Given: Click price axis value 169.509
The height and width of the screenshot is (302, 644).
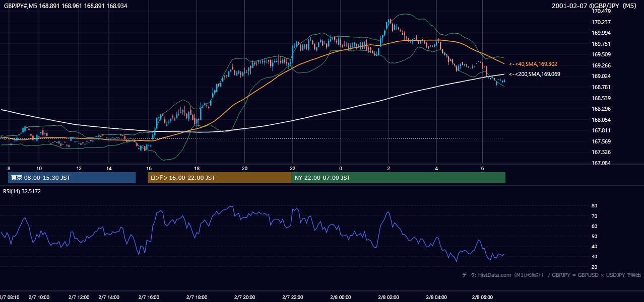Looking at the screenshot, I should click(601, 54).
